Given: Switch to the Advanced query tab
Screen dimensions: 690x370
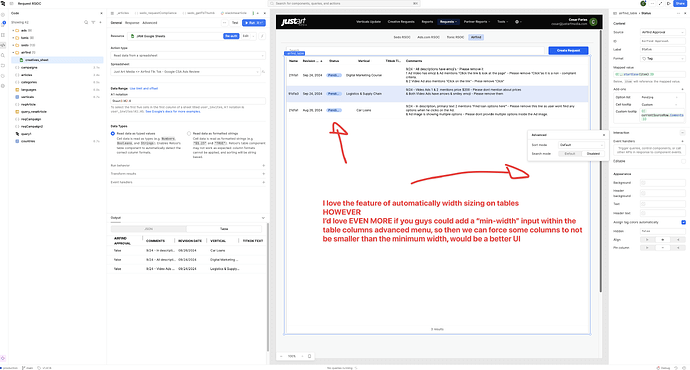Looking at the screenshot, I should [x=150, y=23].
